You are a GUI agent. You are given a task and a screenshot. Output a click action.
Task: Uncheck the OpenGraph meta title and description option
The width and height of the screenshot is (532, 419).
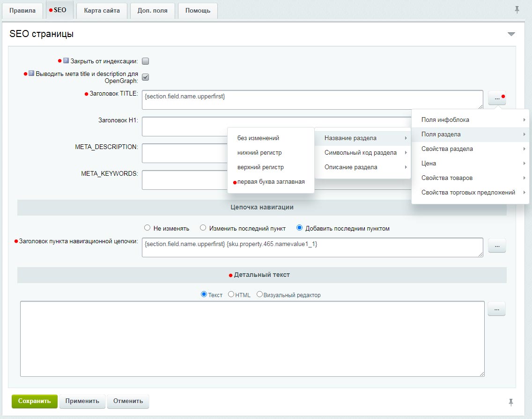click(x=145, y=77)
